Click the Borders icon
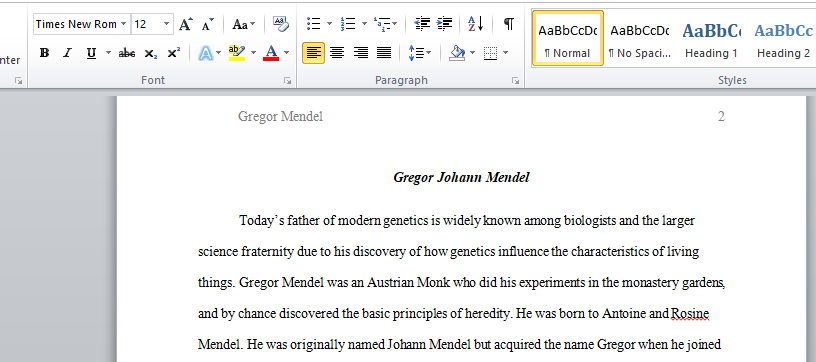This screenshot has height=362, width=816. point(490,53)
